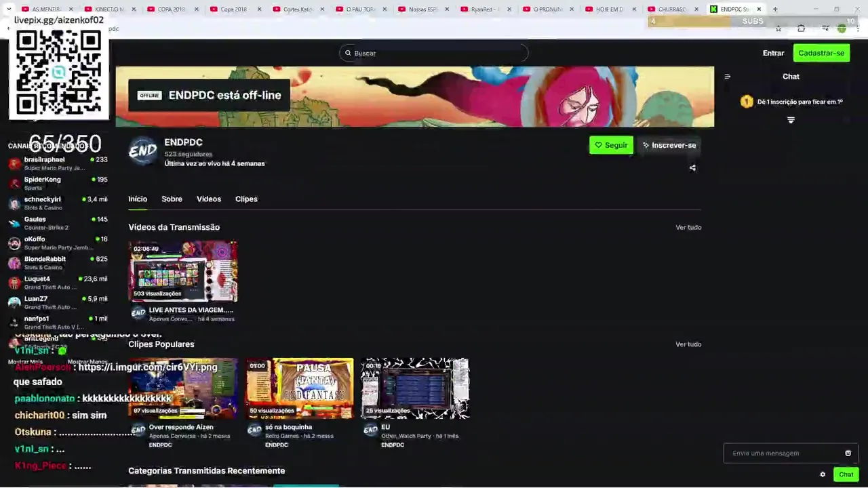The image size is (868, 488).
Task: Click the browser profile avatar icon
Action: pos(842,28)
